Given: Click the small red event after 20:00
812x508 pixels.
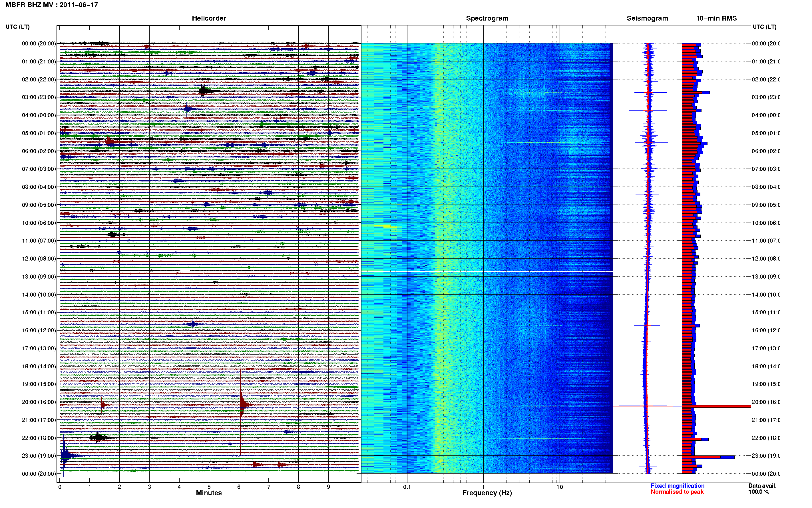Looking at the screenshot, I should point(103,405).
